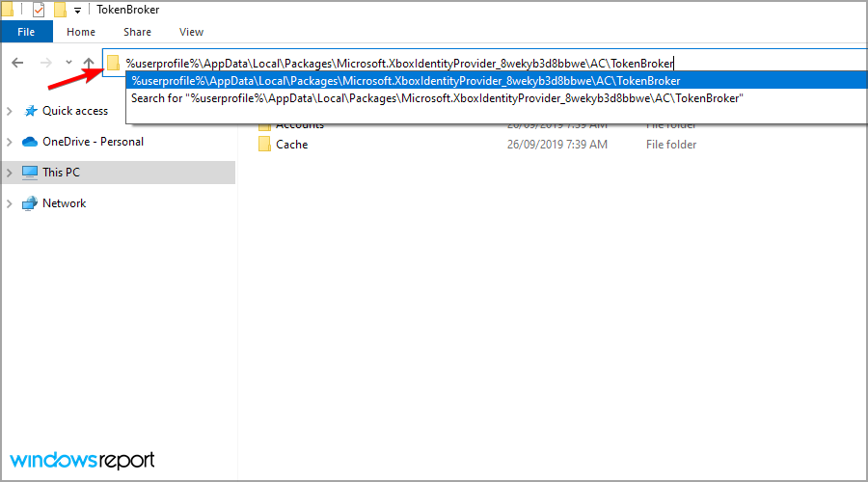This screenshot has width=868, height=482.
Task: Select the Cache folder name
Action: click(x=291, y=145)
